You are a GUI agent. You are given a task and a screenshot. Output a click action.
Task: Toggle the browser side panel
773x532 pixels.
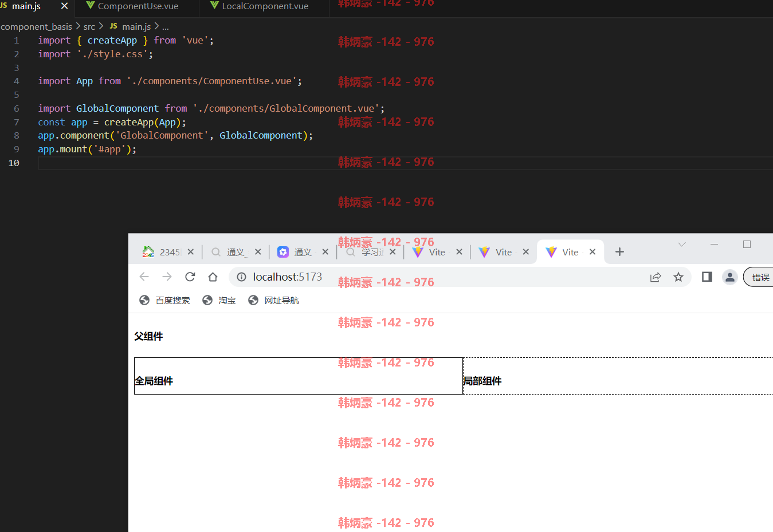click(x=707, y=277)
